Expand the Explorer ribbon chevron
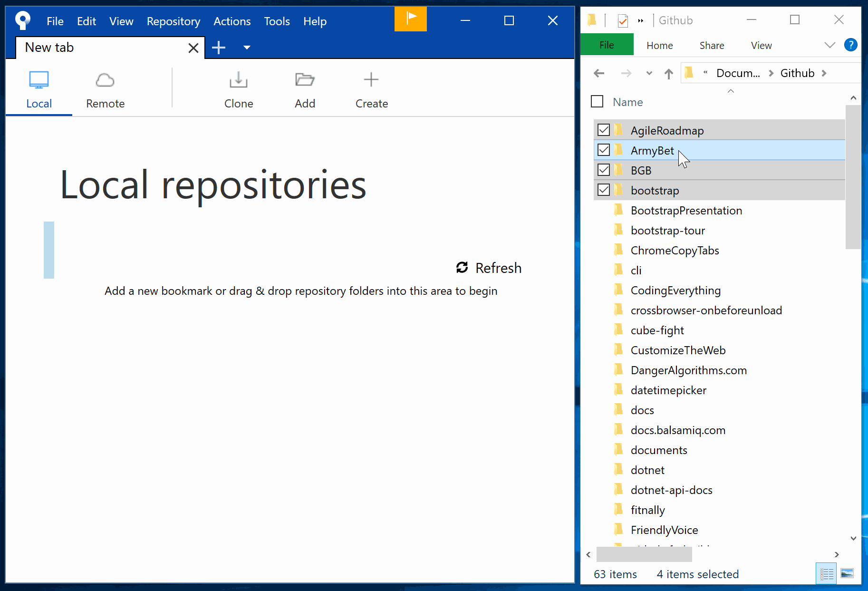 click(830, 45)
